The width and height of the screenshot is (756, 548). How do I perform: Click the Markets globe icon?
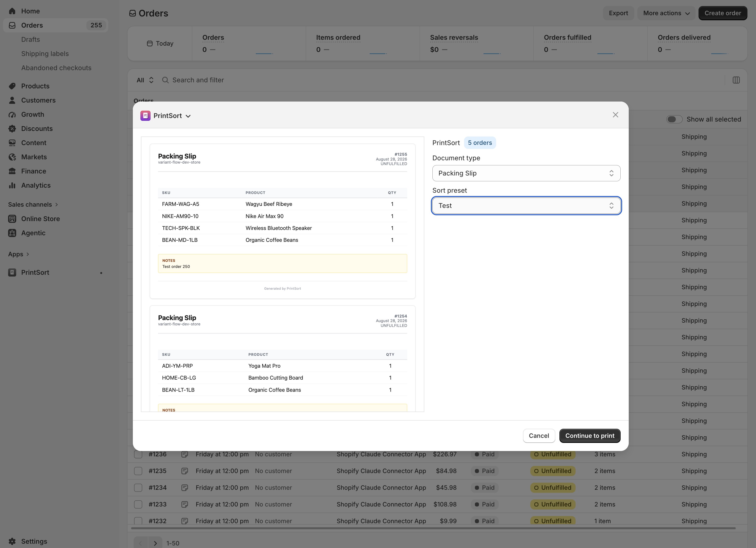pos(12,157)
